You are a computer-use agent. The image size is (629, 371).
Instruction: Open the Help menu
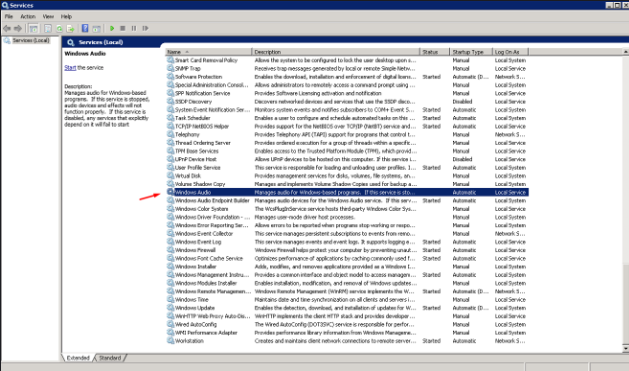(66, 16)
